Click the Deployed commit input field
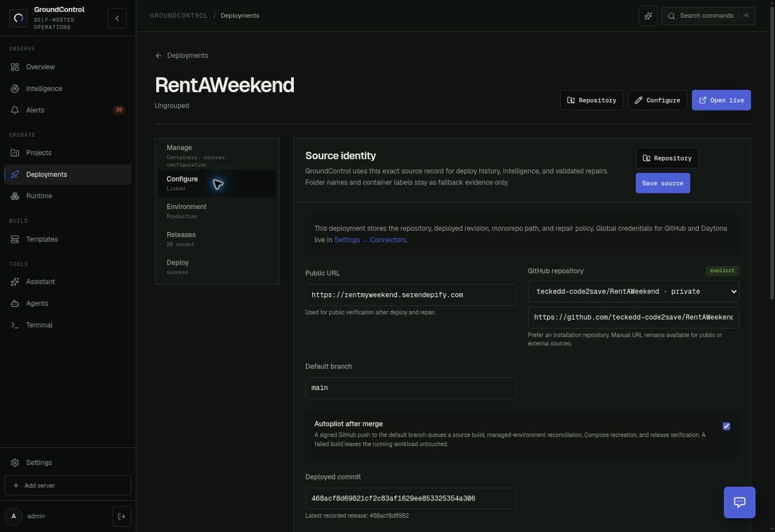The height and width of the screenshot is (532, 775). click(x=411, y=498)
